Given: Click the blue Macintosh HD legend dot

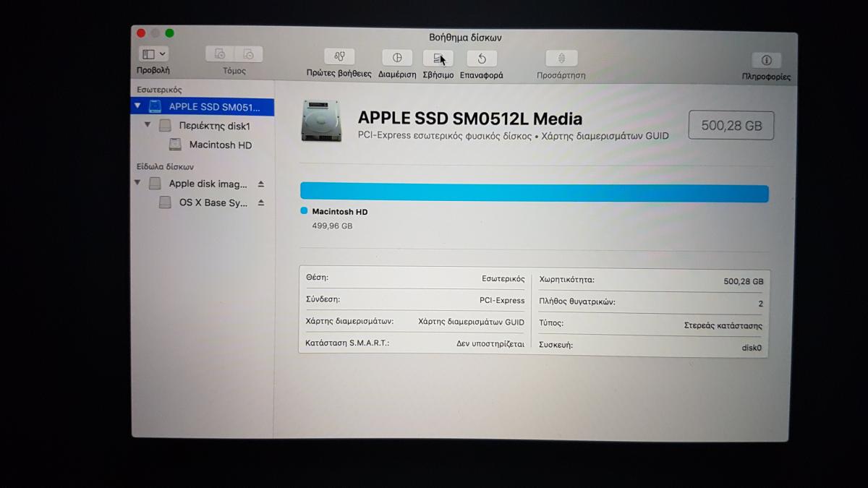Looking at the screenshot, I should point(304,211).
